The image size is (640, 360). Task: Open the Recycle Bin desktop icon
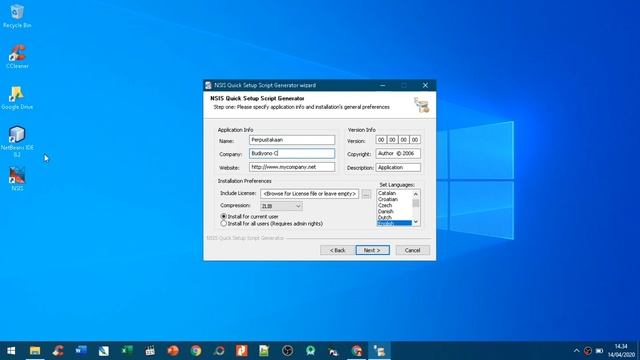(17, 16)
